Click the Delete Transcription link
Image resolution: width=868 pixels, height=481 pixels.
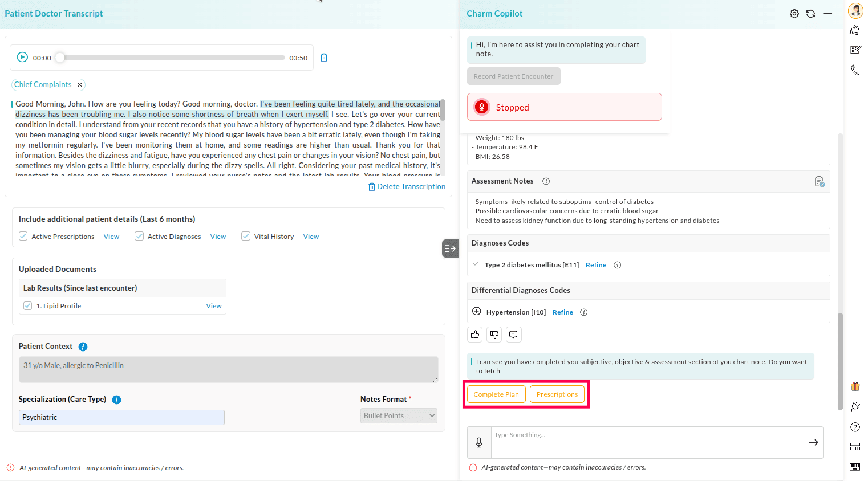[x=407, y=187]
